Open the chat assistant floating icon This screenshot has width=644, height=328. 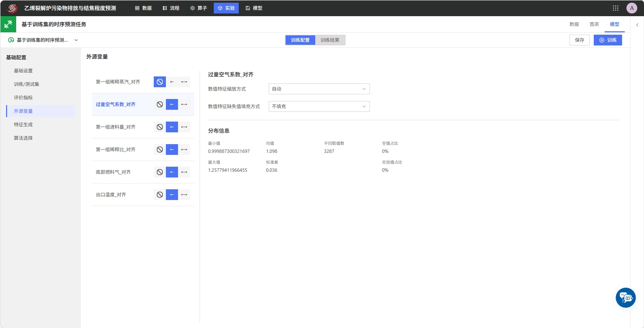click(626, 298)
